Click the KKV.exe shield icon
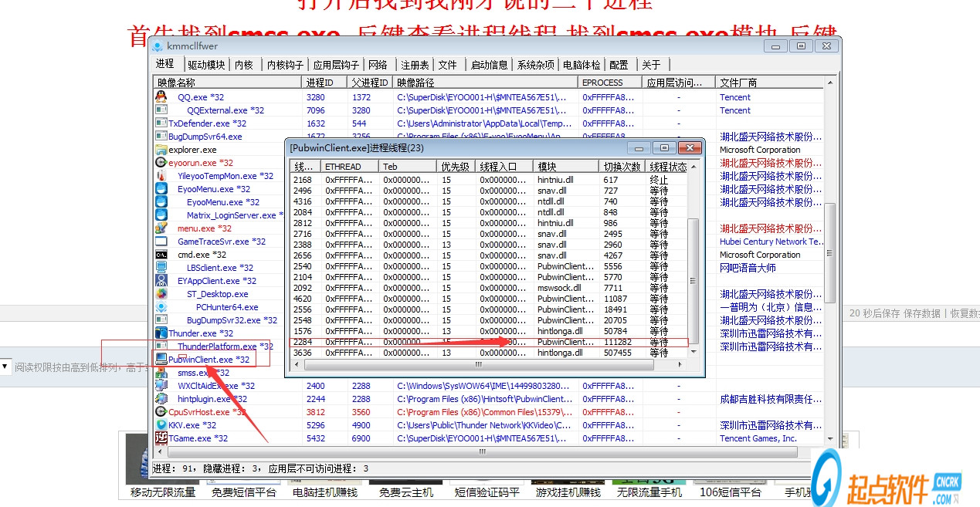Image resolution: width=980 pixels, height=507 pixels. (161, 425)
